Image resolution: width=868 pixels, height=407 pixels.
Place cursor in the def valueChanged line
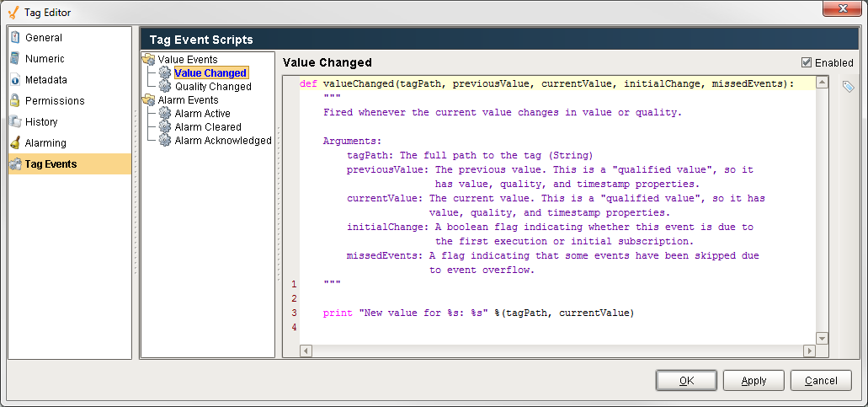point(547,83)
